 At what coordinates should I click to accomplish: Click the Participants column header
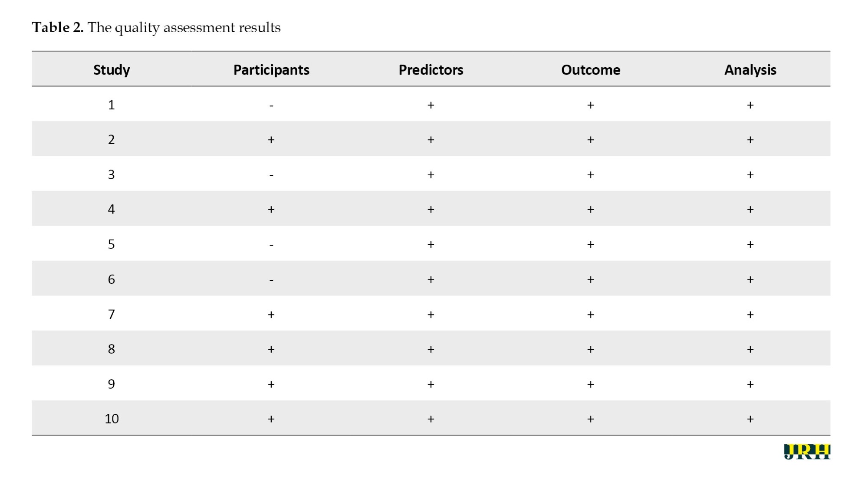coord(271,70)
